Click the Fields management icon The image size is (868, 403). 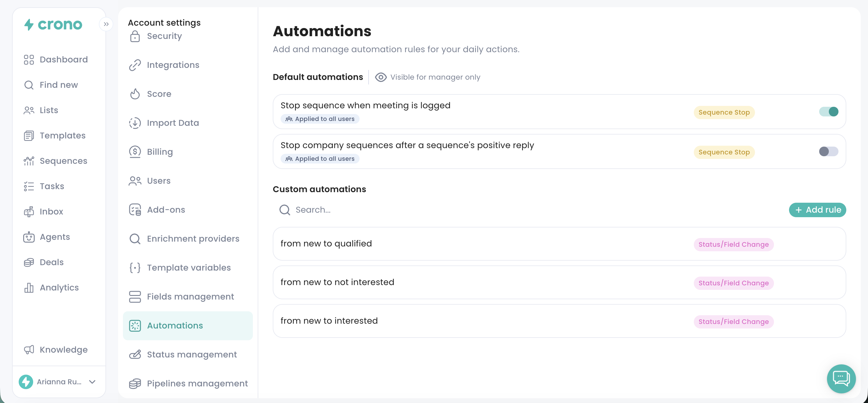(x=135, y=297)
